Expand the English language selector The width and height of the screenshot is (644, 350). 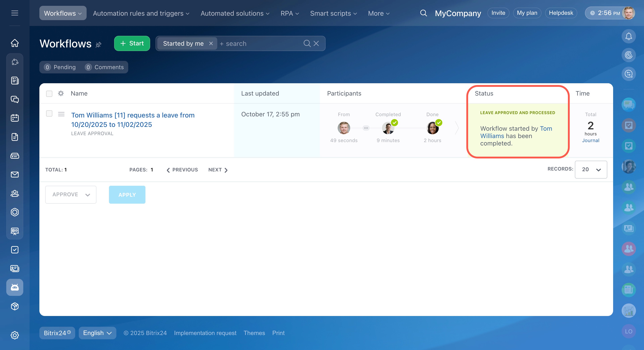pyautogui.click(x=97, y=333)
